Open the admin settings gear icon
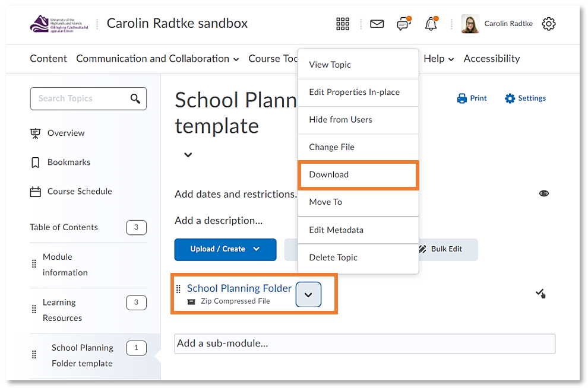588x388 pixels. [x=548, y=24]
